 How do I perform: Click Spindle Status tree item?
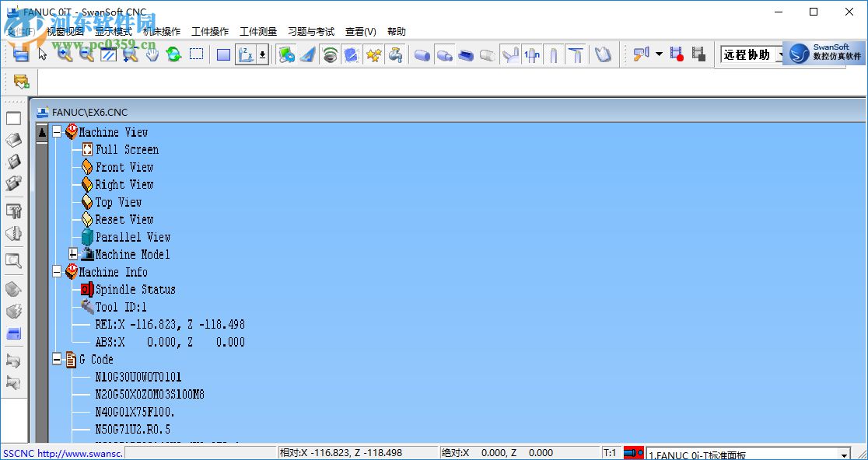[x=135, y=290]
